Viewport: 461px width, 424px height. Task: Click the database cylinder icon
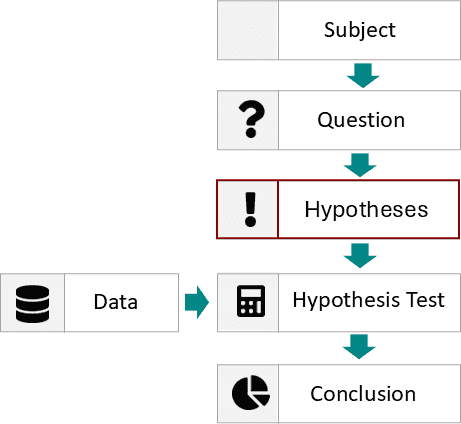point(32,304)
